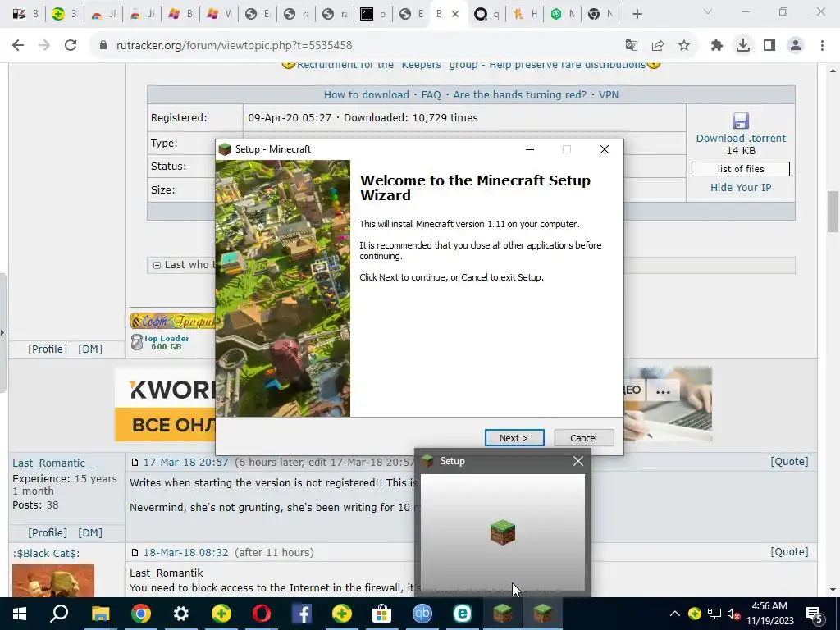Open the Chrome extensions puzzle icon
Image resolution: width=840 pixels, height=630 pixels.
point(717,46)
